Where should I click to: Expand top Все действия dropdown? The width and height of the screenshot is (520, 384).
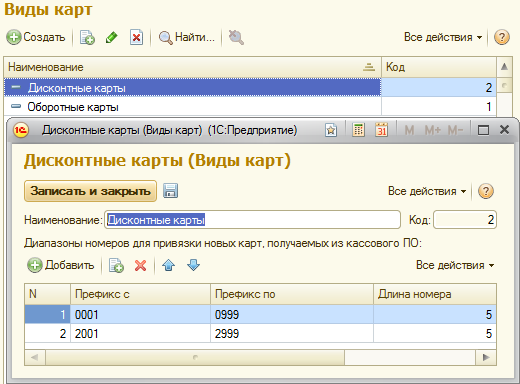tap(443, 37)
